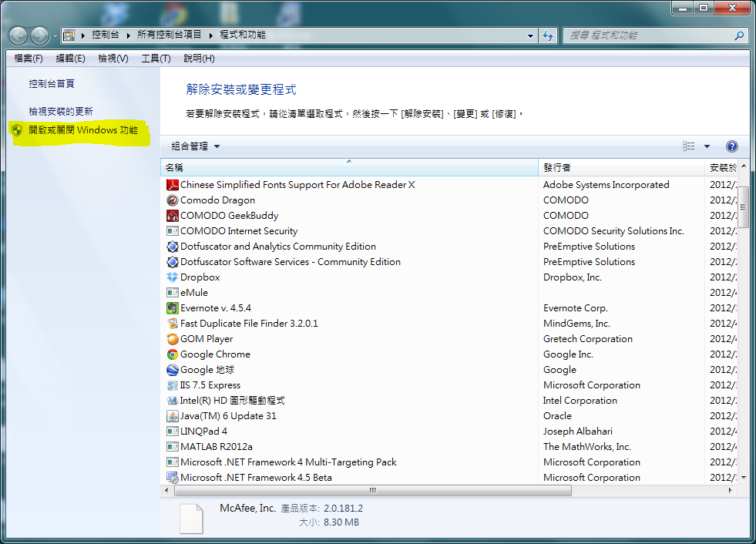Viewport: 756px width, 544px height.
Task: Click the Dropbox program icon
Action: point(172,277)
